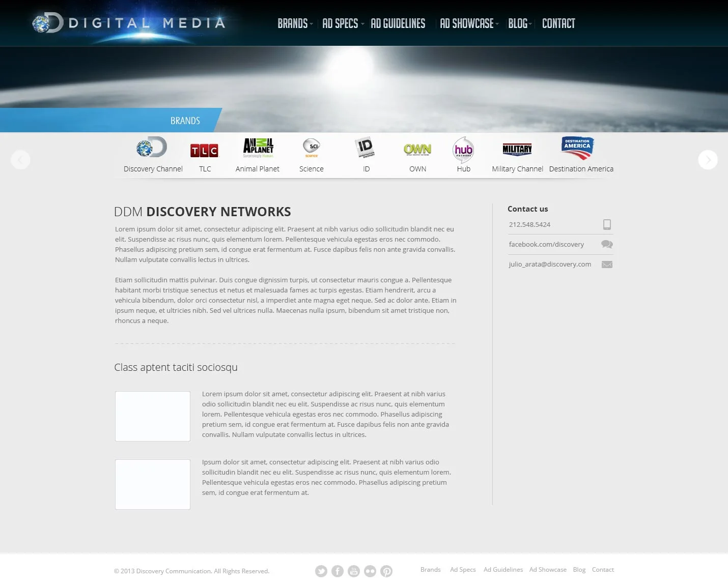
Task: Click the 'Class aptent taciti sociosqu' subheading
Action: coord(176,367)
